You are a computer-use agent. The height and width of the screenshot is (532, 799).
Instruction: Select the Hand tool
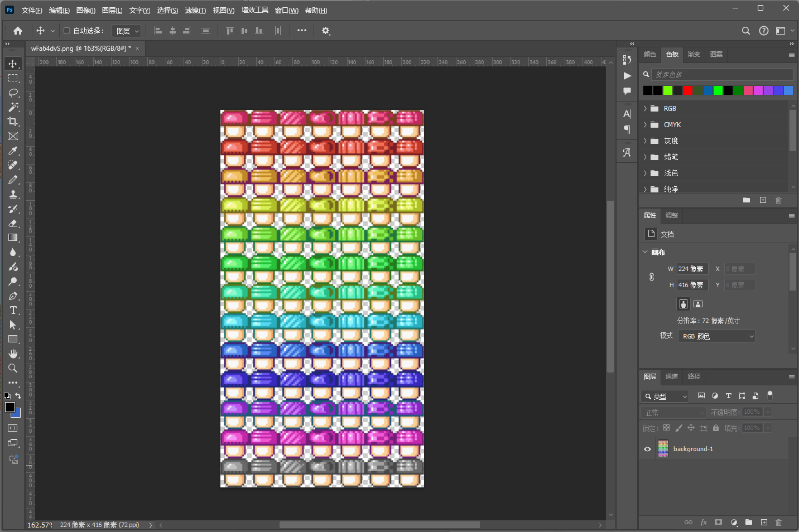point(13,354)
